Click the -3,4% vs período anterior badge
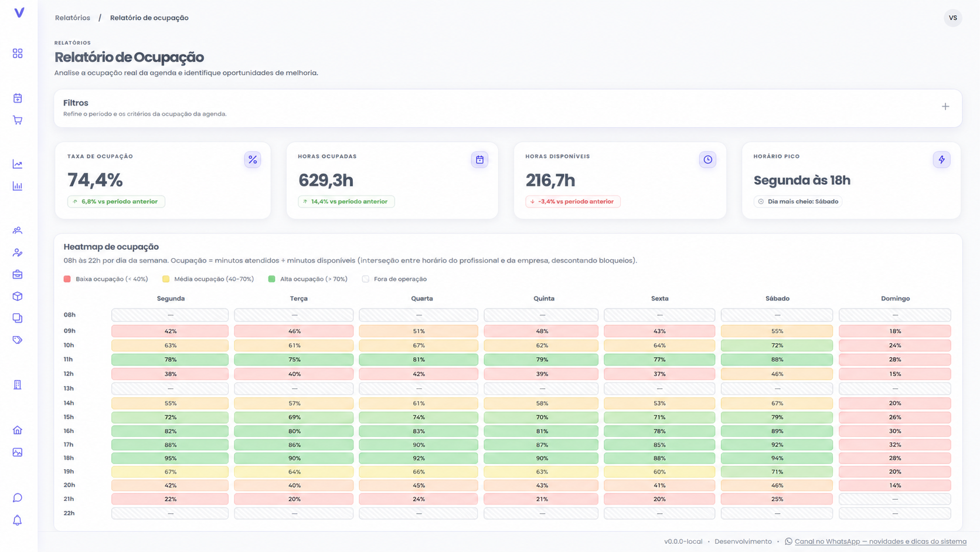The height and width of the screenshot is (552, 980). click(x=573, y=201)
